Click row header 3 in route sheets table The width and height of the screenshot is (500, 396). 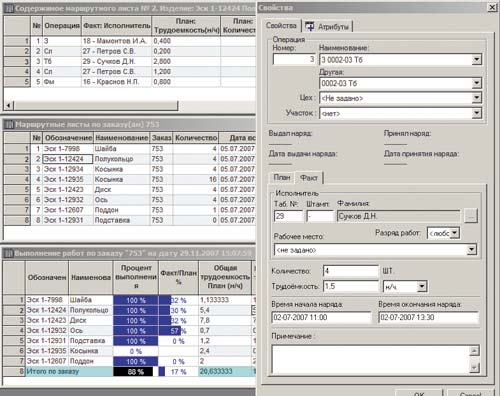17,169
